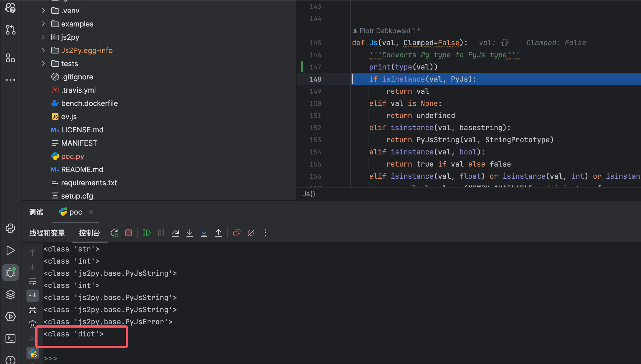Viewport: 641px width, 364px height.
Task: Click Resume Program debug button
Action: tap(146, 233)
